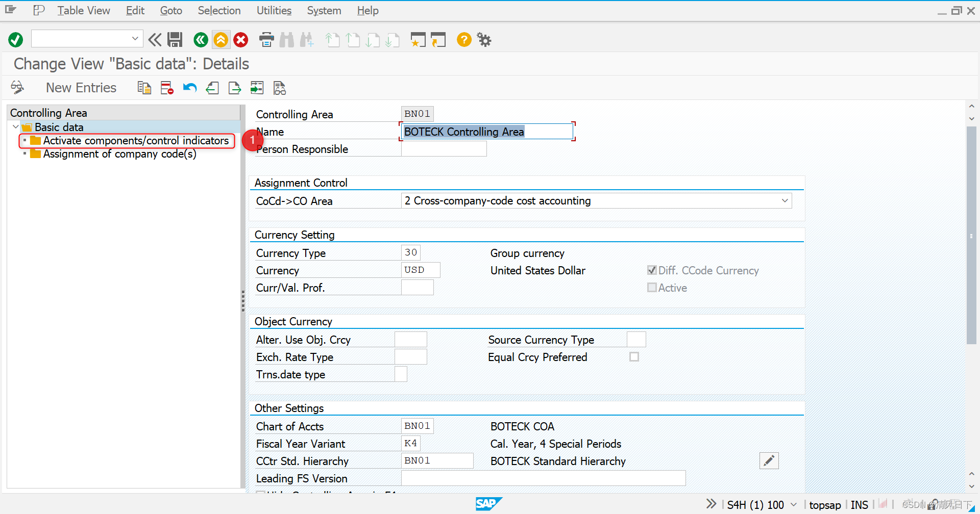
Task: Click the blue Undo Change icon
Action: click(x=190, y=88)
